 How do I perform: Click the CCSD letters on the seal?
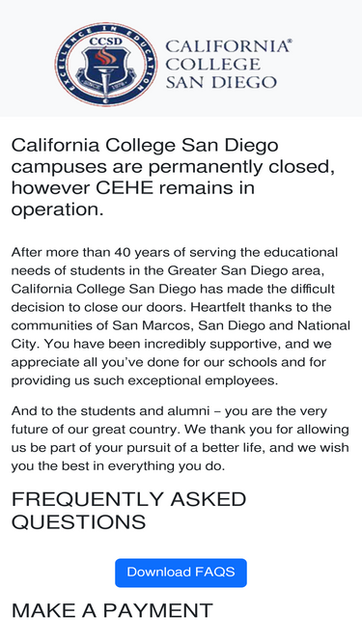point(106,42)
